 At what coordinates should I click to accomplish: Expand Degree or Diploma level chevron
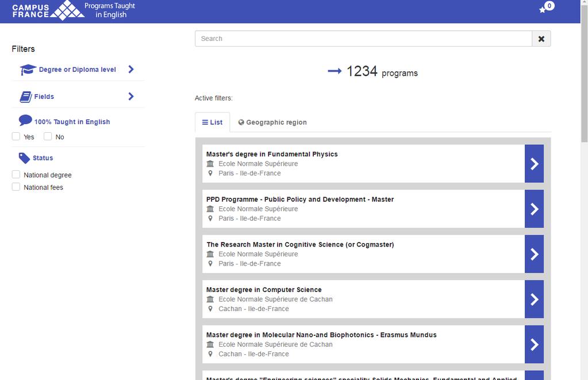(131, 69)
